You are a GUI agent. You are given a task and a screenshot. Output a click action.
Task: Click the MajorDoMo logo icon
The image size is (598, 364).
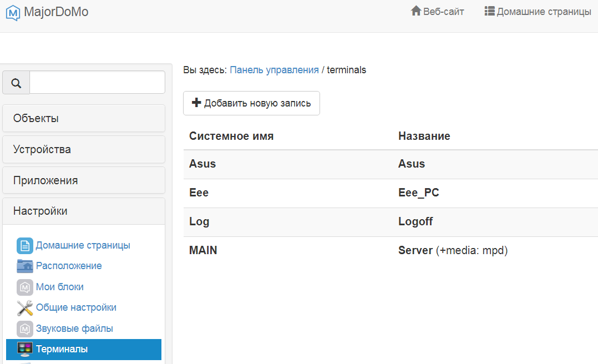coord(13,12)
